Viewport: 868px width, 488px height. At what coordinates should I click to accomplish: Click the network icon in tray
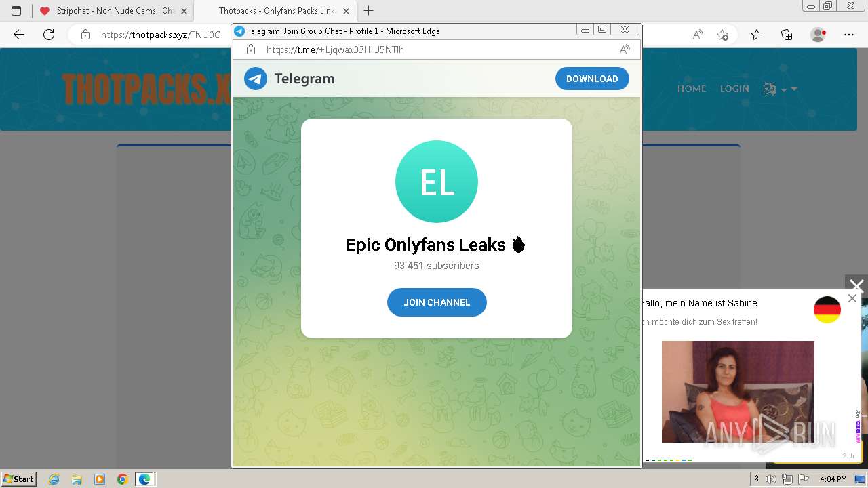[787, 479]
